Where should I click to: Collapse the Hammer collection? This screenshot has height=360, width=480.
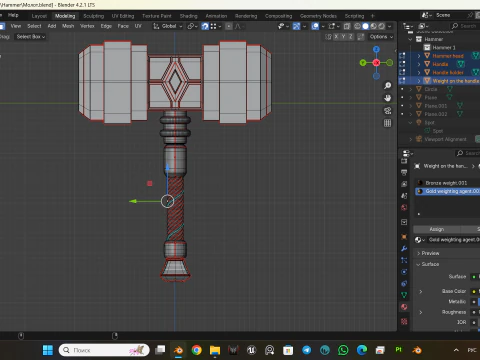coord(410,39)
